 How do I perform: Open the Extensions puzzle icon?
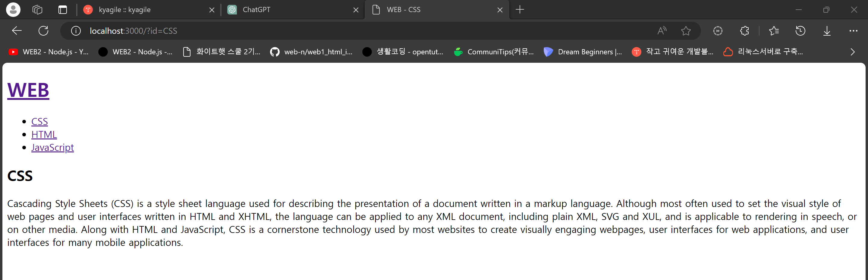point(744,31)
